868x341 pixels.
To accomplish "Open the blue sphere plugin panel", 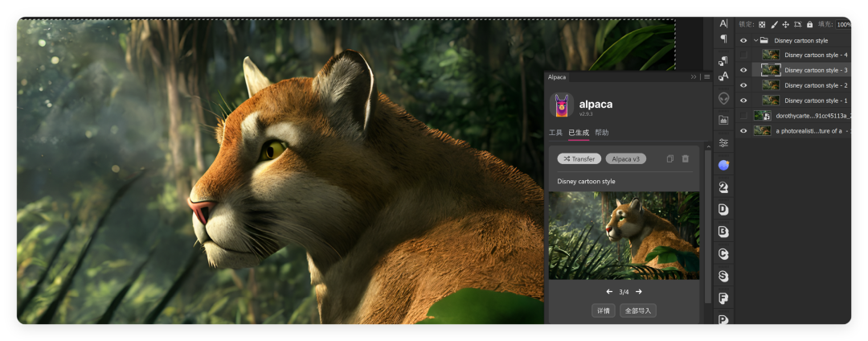I will pyautogui.click(x=723, y=165).
